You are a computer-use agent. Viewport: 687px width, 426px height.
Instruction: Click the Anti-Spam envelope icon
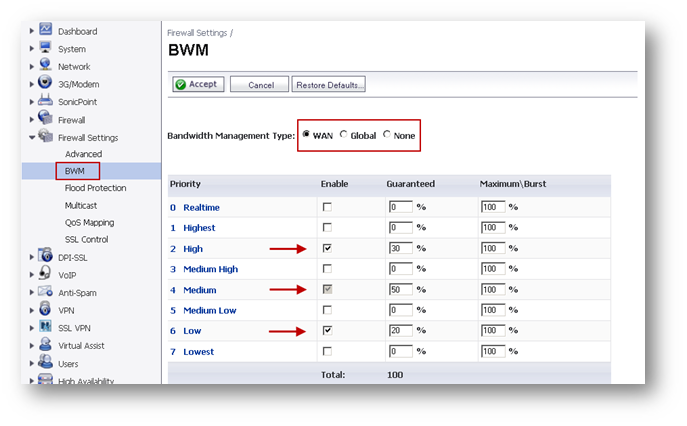click(x=45, y=291)
